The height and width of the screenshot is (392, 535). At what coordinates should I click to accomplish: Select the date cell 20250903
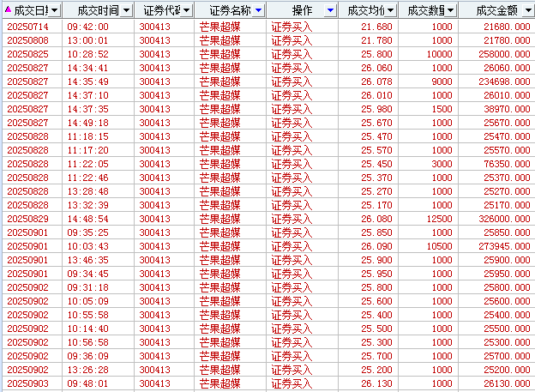[27, 383]
